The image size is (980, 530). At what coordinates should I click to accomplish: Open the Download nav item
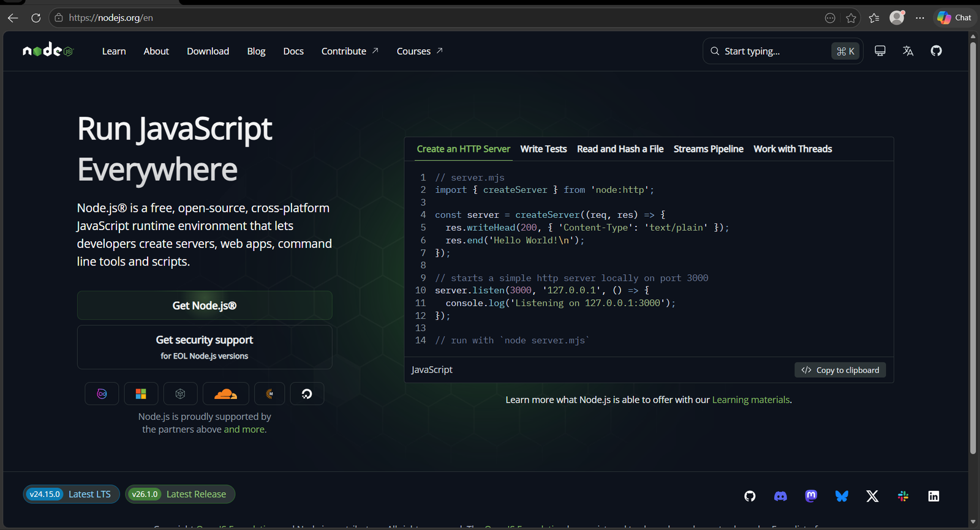pos(208,51)
